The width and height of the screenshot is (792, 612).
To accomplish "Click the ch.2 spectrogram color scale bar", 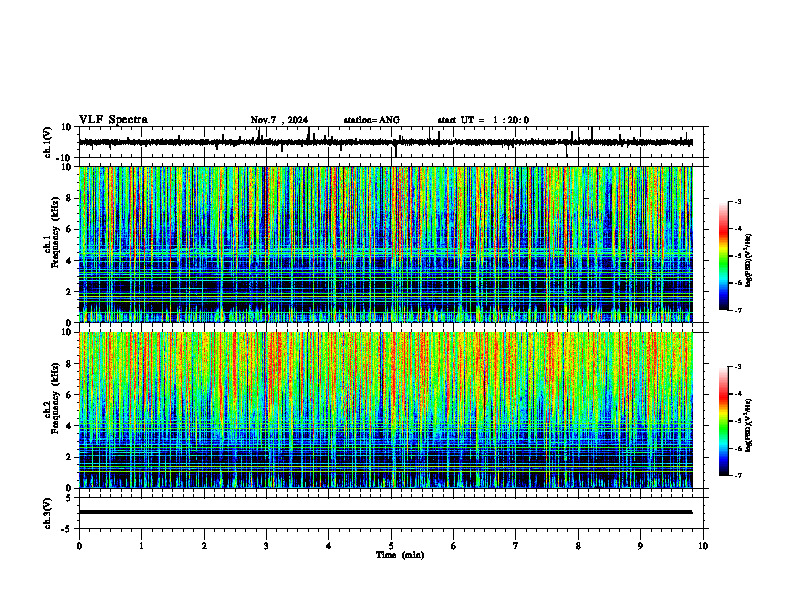I will point(724,421).
